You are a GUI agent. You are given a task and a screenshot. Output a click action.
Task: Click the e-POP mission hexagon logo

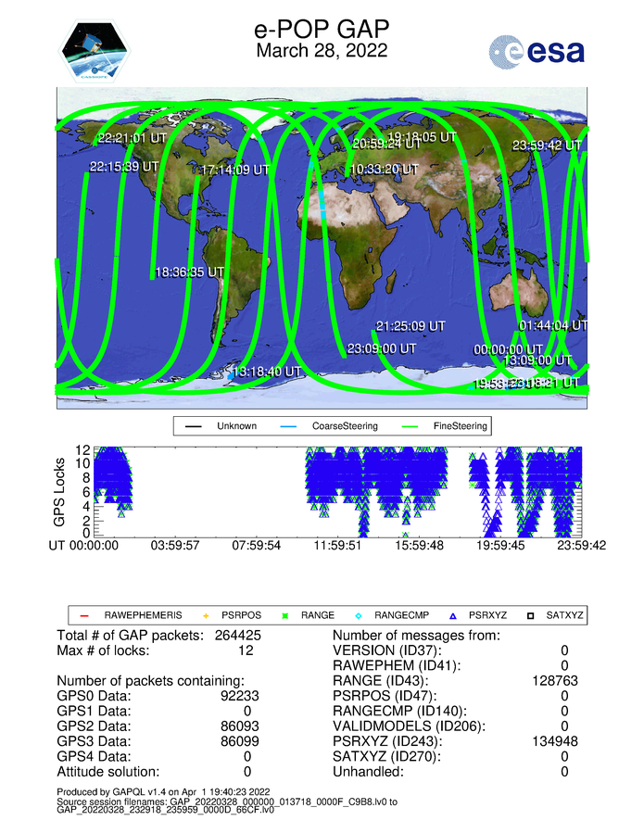(96, 52)
